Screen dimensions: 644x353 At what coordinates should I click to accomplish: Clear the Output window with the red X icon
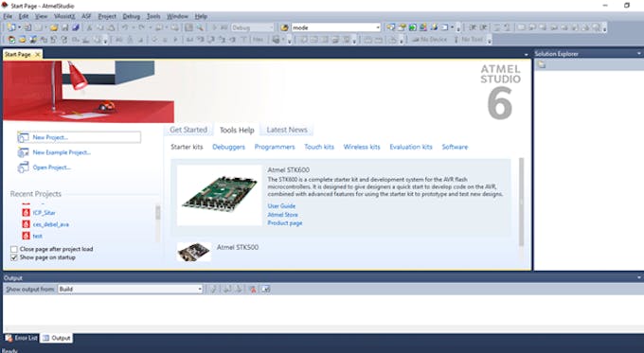253,289
